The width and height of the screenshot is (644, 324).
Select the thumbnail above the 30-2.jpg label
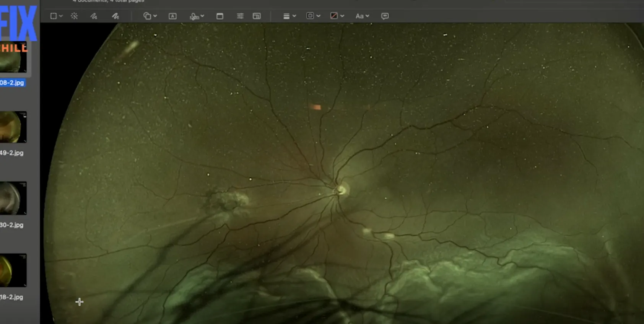(x=13, y=198)
